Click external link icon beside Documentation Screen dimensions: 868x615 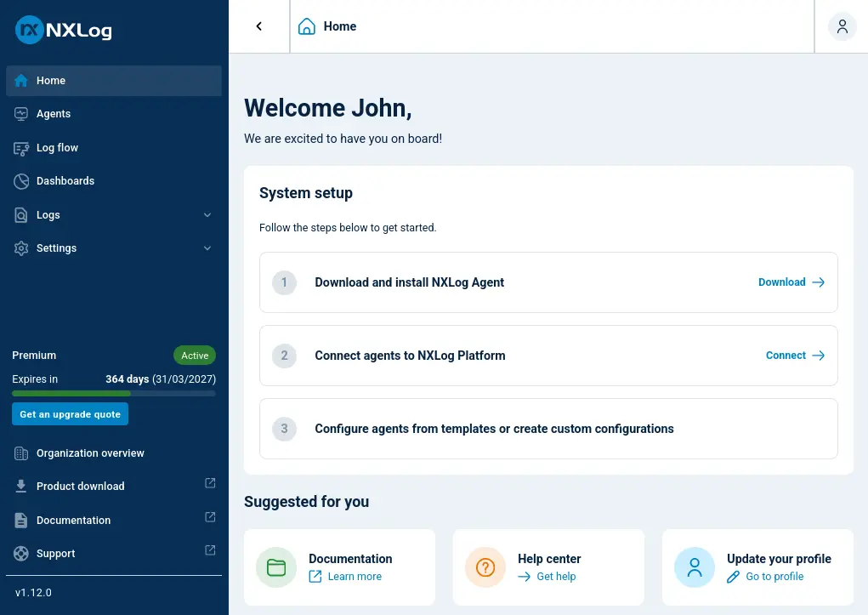(x=210, y=517)
